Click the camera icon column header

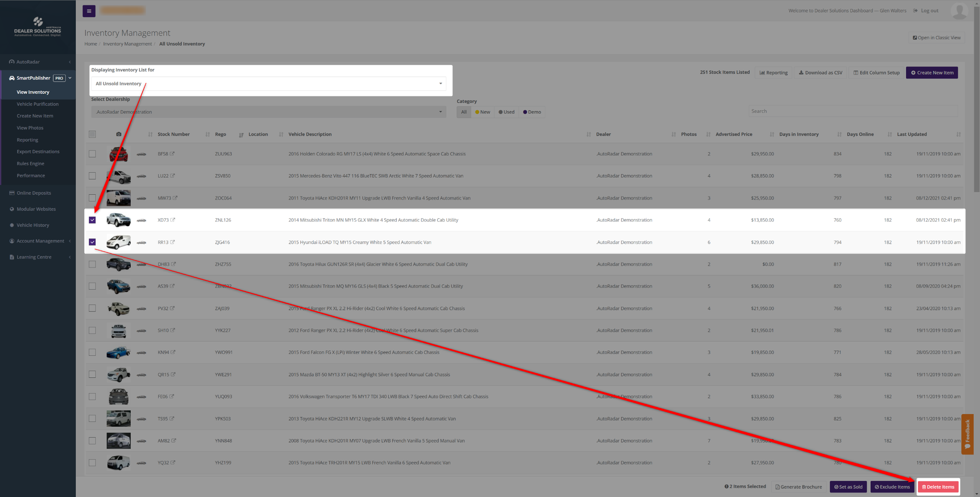[119, 134]
